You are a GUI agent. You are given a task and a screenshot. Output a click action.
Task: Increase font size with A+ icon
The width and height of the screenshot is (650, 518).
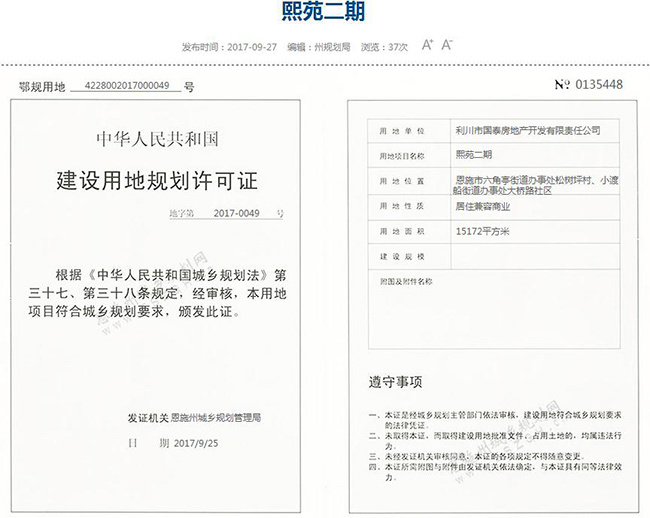[x=427, y=45]
